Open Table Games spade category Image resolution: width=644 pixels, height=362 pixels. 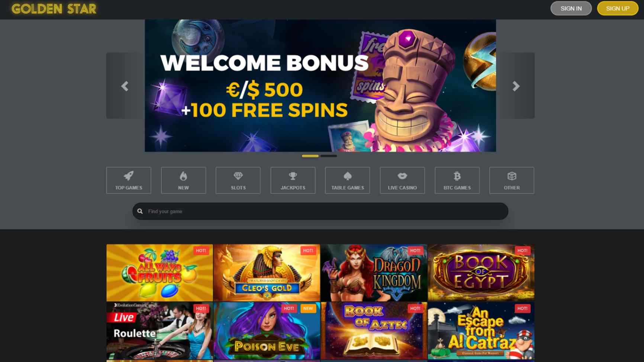tap(348, 180)
